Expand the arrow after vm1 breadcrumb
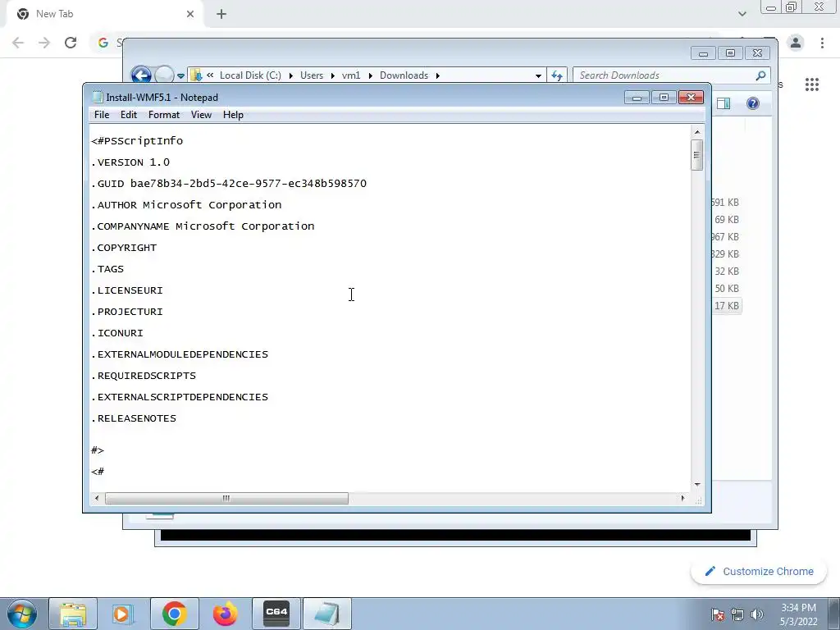The width and height of the screenshot is (840, 630). [x=370, y=75]
